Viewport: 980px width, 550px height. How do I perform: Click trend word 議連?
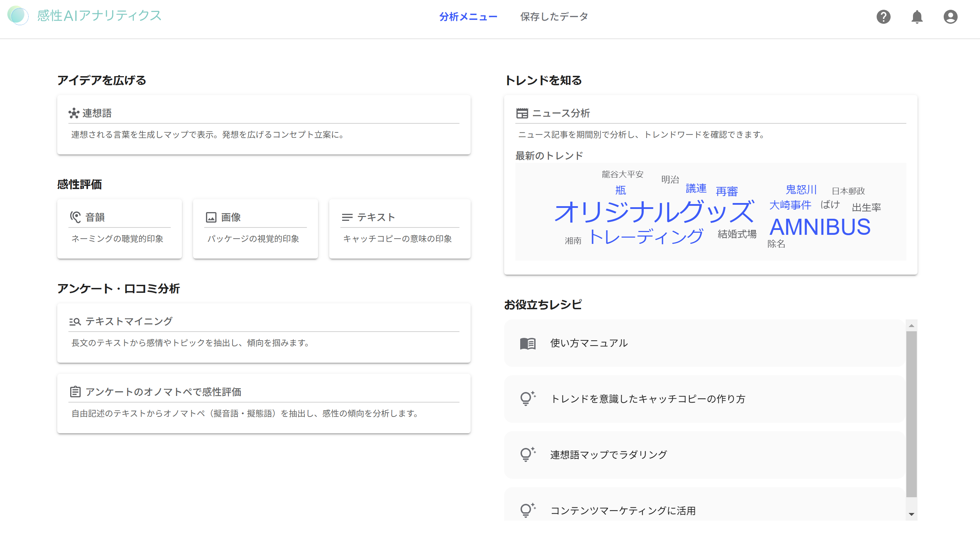(696, 188)
